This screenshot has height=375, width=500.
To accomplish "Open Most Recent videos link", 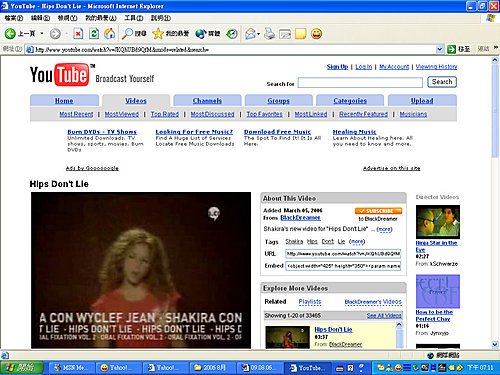I will click(76, 114).
